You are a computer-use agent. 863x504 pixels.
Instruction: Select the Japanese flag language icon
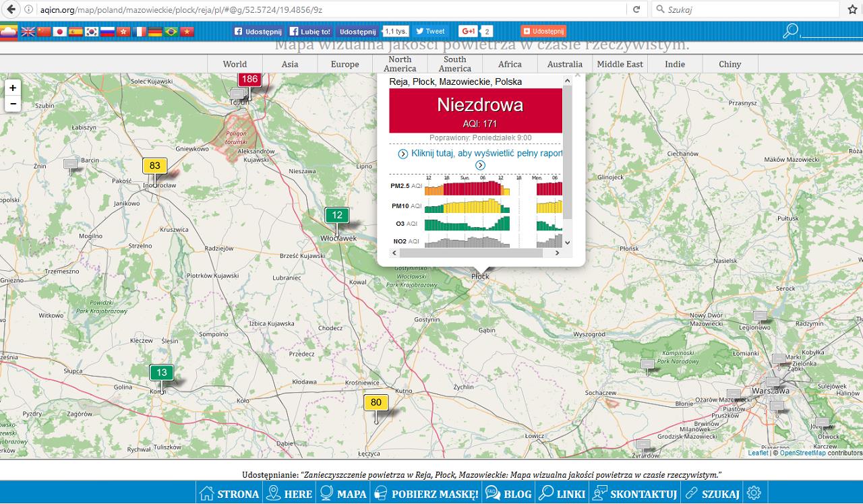pos(60,32)
